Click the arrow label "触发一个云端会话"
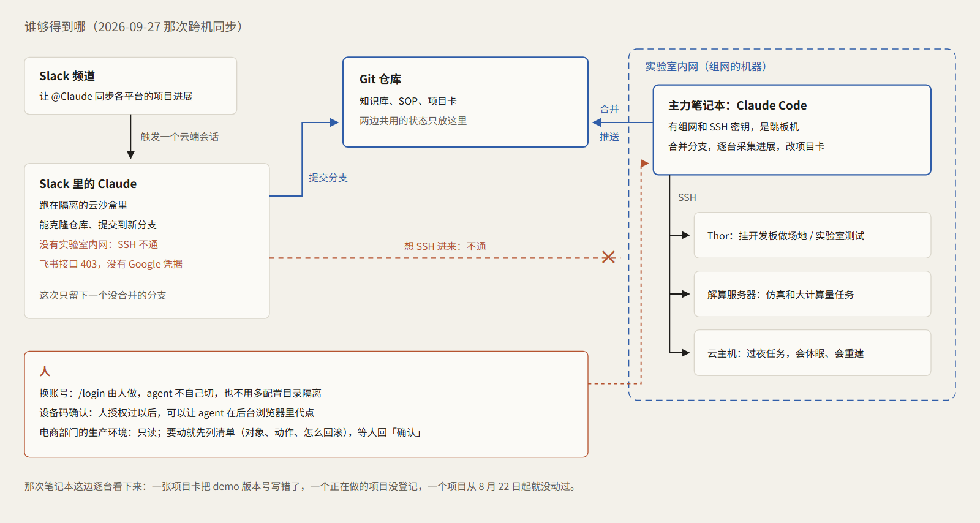Viewport: 980px width, 523px height. (x=179, y=137)
